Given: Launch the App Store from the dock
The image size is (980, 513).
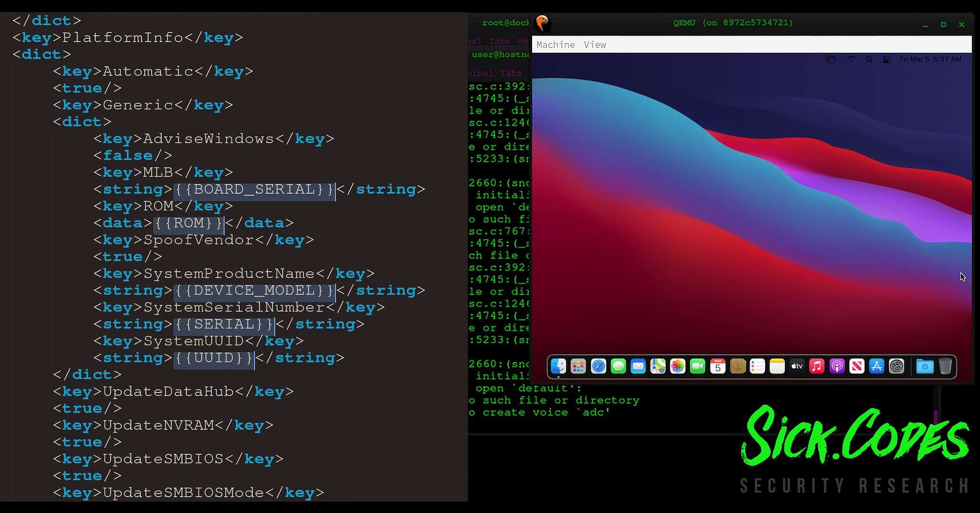Looking at the screenshot, I should click(876, 366).
